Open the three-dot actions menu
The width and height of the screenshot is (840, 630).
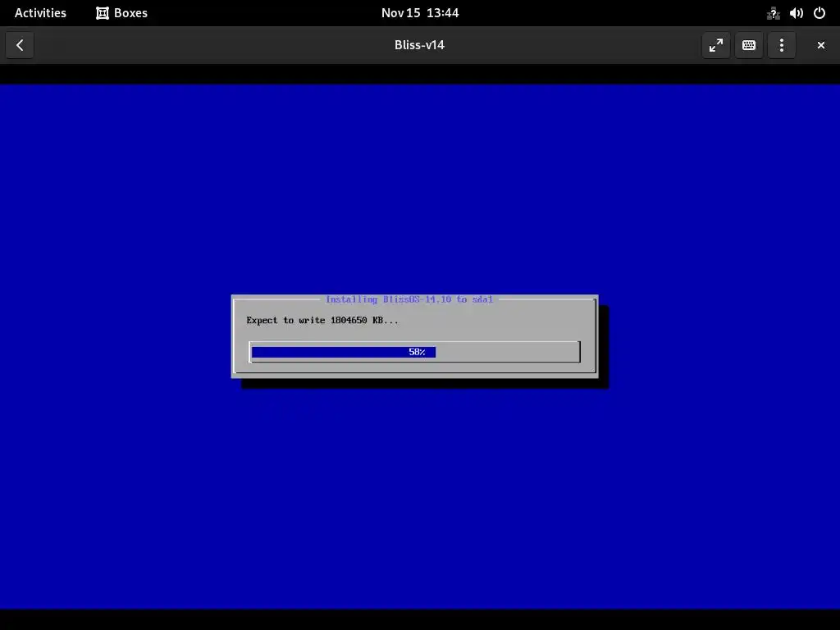(782, 45)
